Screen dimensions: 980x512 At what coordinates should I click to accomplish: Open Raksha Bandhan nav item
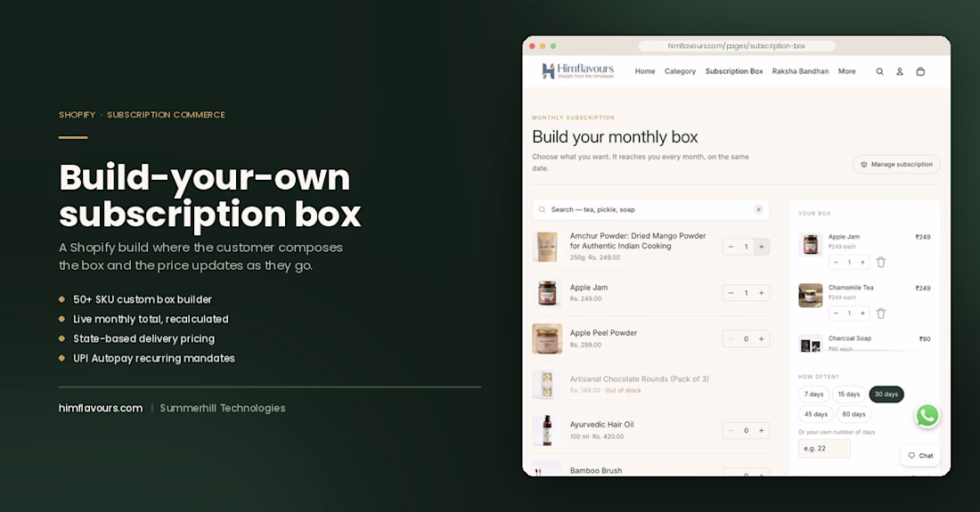tap(800, 71)
